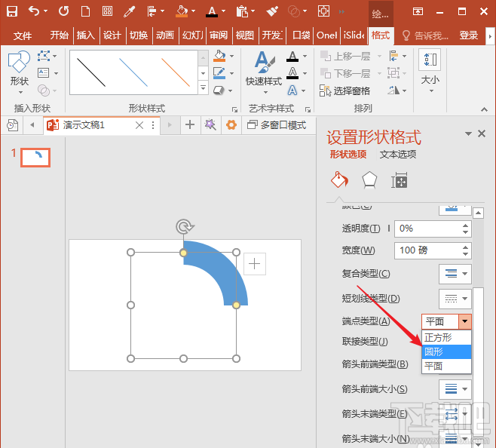Select slide 1 thumbnail
Viewport: 496px width, 448px height.
pos(35,157)
